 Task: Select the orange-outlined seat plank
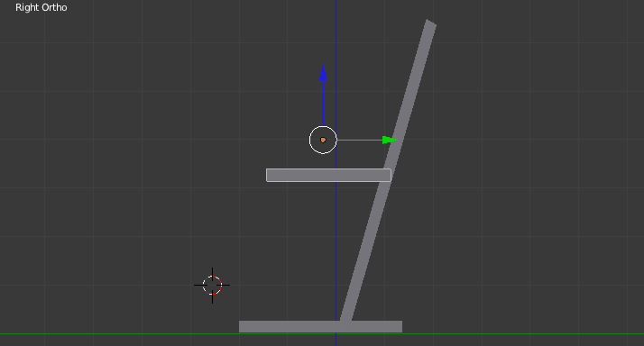coord(328,176)
